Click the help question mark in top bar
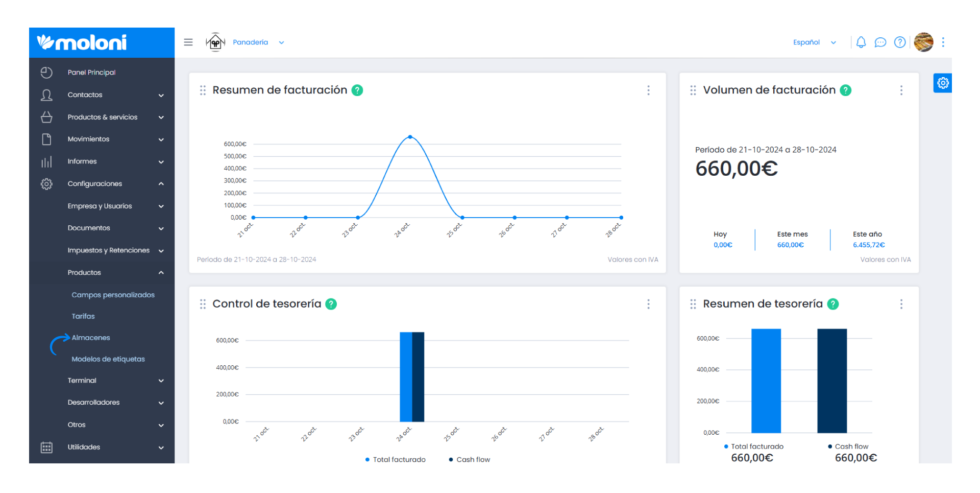This screenshot has height=493, width=980. click(x=900, y=42)
